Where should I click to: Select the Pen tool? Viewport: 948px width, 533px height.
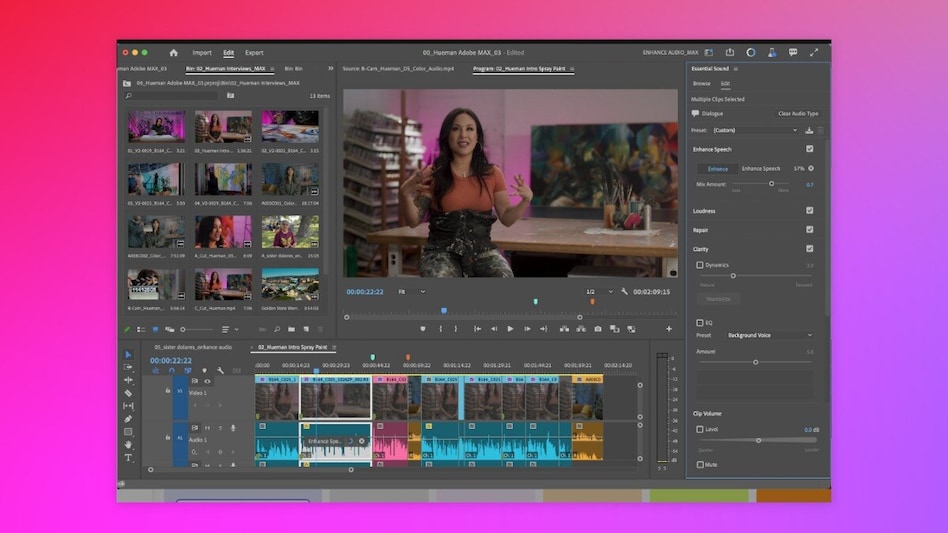(128, 419)
